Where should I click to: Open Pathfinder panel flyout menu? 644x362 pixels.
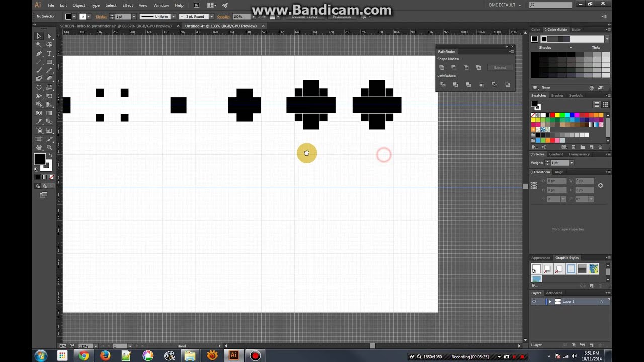pos(512,51)
